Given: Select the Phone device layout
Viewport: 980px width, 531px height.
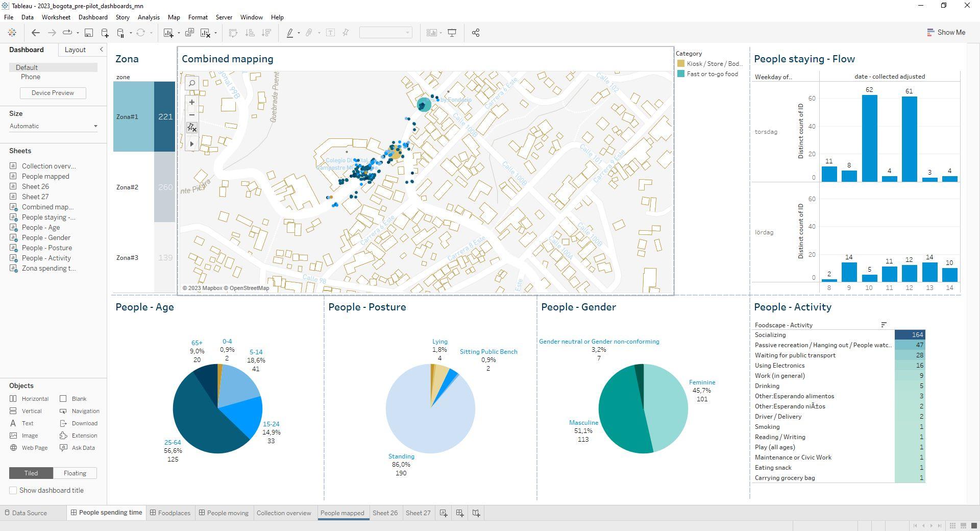Looking at the screenshot, I should (31, 77).
